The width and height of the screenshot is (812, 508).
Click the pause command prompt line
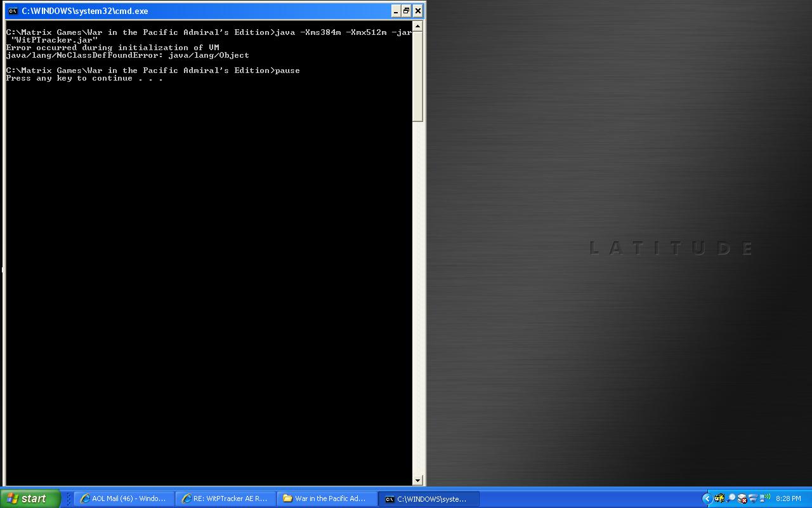coord(153,70)
